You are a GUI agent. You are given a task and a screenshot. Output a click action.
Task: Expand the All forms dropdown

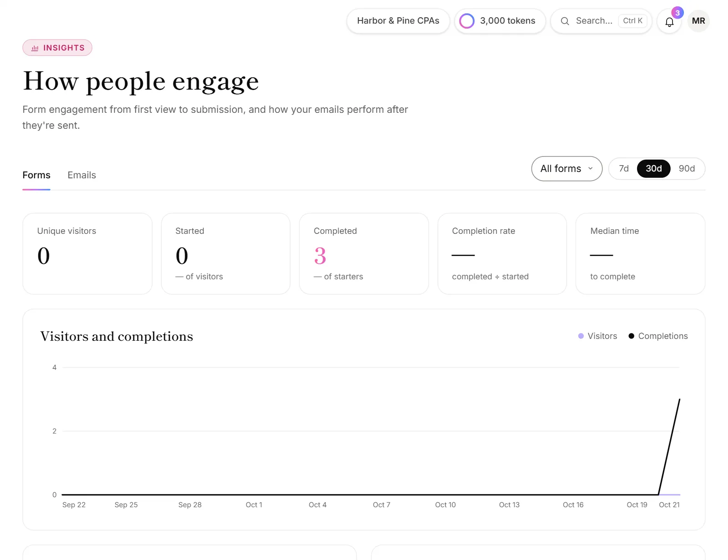pos(566,169)
